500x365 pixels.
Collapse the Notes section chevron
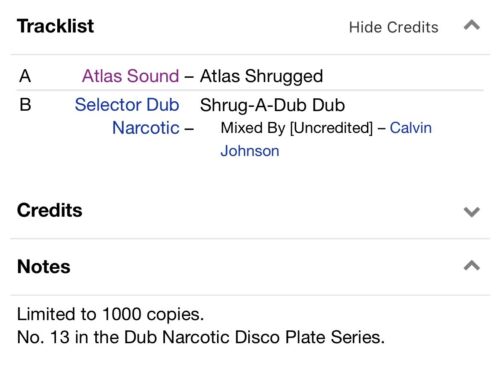pyautogui.click(x=472, y=266)
